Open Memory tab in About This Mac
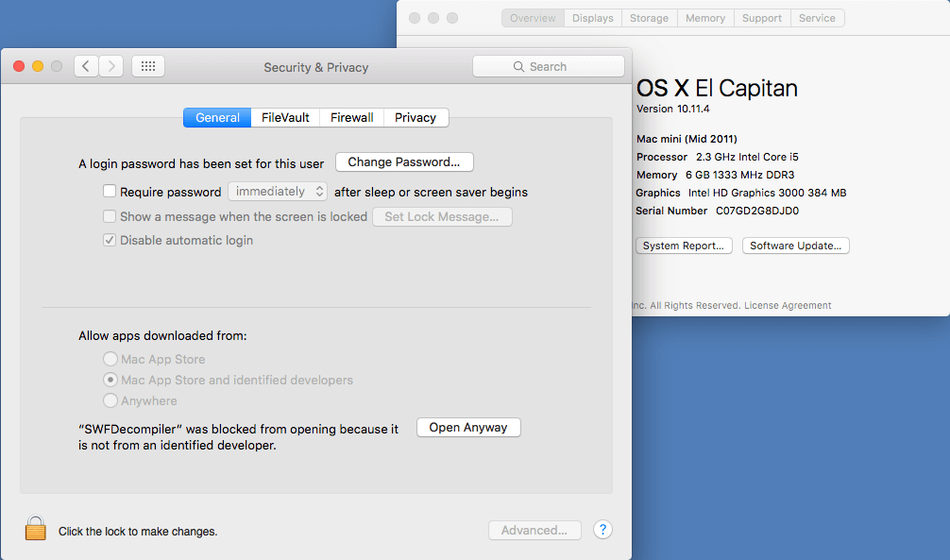 pyautogui.click(x=705, y=18)
